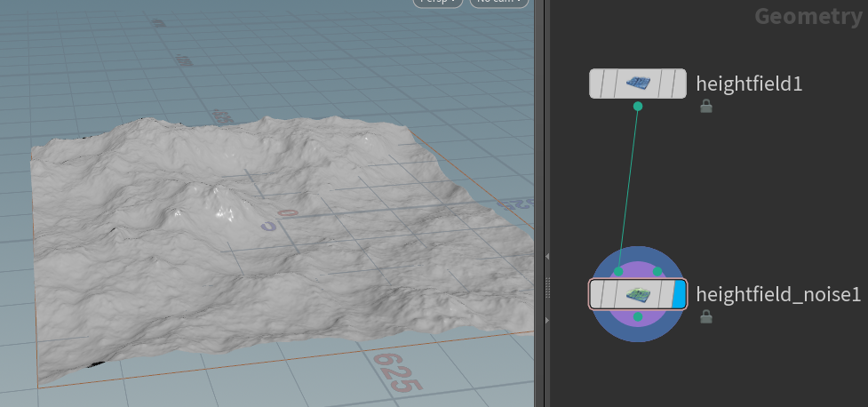This screenshot has width=868, height=407.
Task: Click the padlock icon below heightfield_noise1 label
Action: coord(705,316)
